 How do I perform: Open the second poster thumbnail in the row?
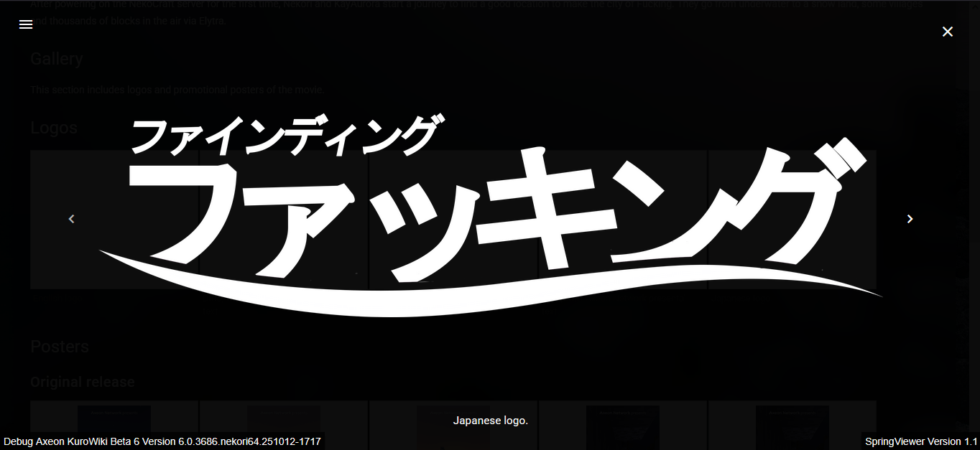(283, 427)
